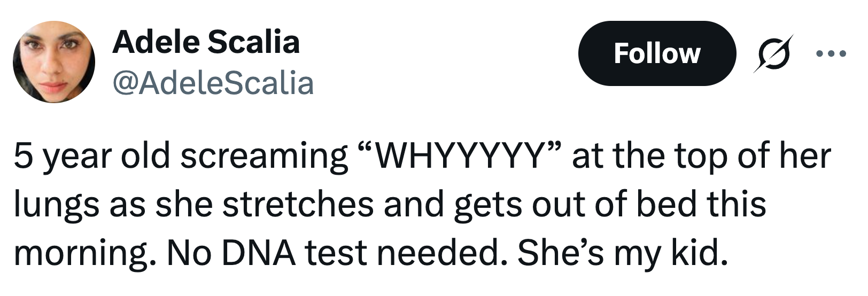Click the tweet's first line of text
This screenshot has height=296, width=868.
click(x=422, y=156)
